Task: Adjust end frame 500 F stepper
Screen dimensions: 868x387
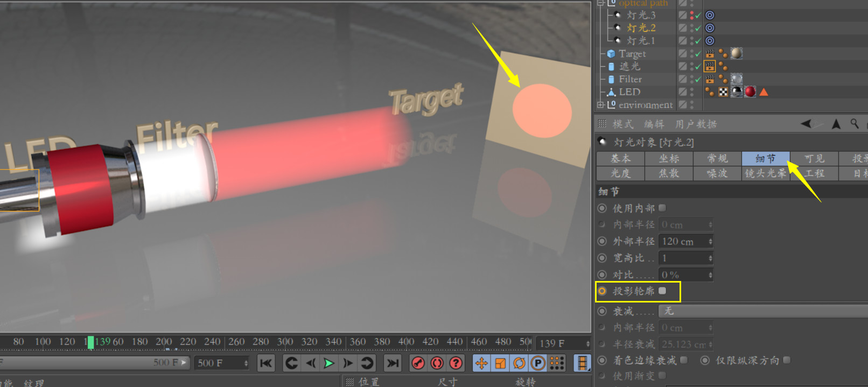Action: [x=246, y=363]
